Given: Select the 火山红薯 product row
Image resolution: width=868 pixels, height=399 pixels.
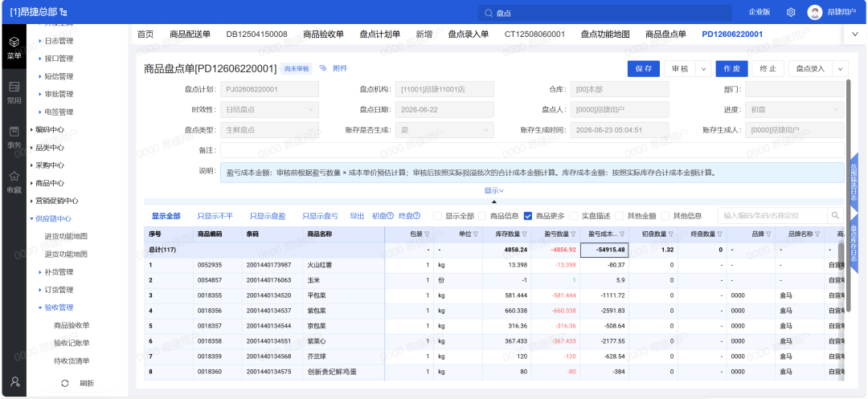Looking at the screenshot, I should 492,265.
